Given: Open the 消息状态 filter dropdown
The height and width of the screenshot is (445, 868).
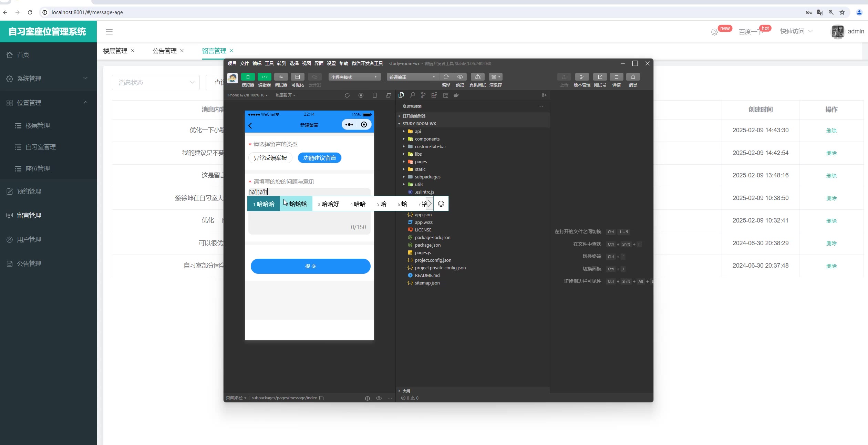Looking at the screenshot, I should (x=156, y=83).
